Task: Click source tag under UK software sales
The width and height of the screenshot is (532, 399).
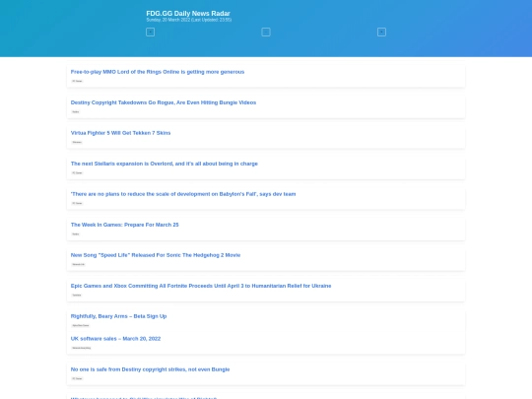Action: tap(82, 348)
